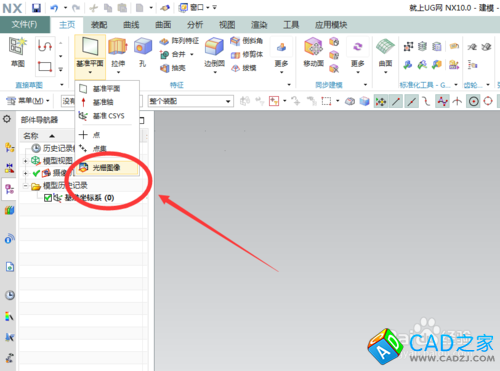This screenshot has height=371, width=500.
Task: Switch to the 应用模块 ribbon tab
Action: pyautogui.click(x=331, y=25)
